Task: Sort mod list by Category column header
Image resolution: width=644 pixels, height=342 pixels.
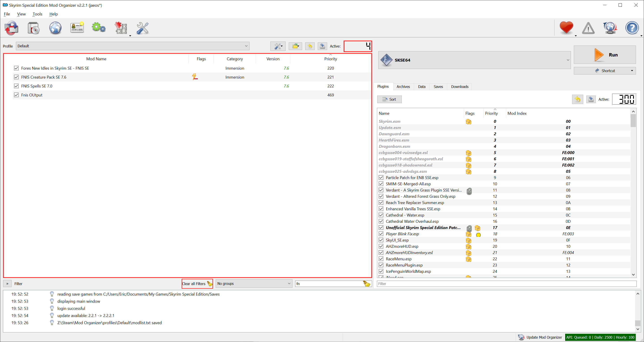Action: tap(235, 59)
